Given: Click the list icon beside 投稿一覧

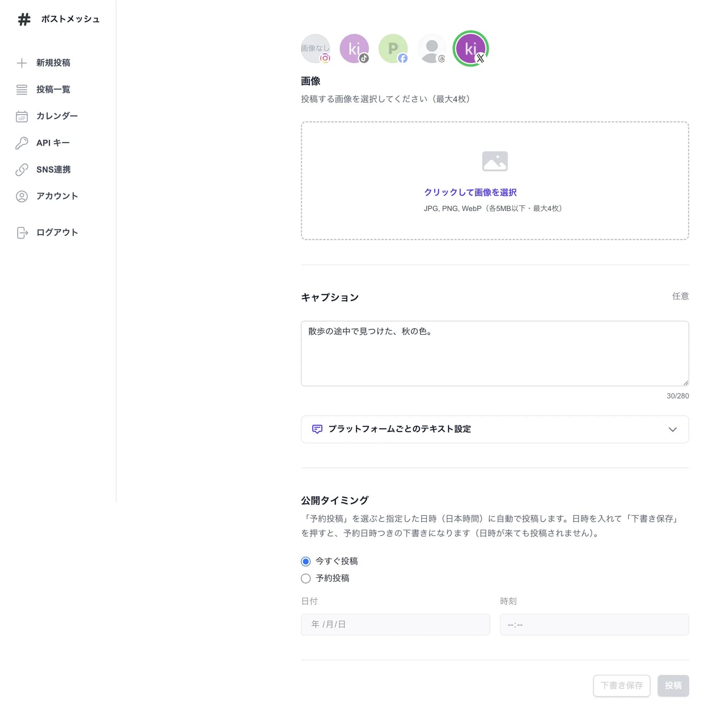Looking at the screenshot, I should tap(22, 90).
